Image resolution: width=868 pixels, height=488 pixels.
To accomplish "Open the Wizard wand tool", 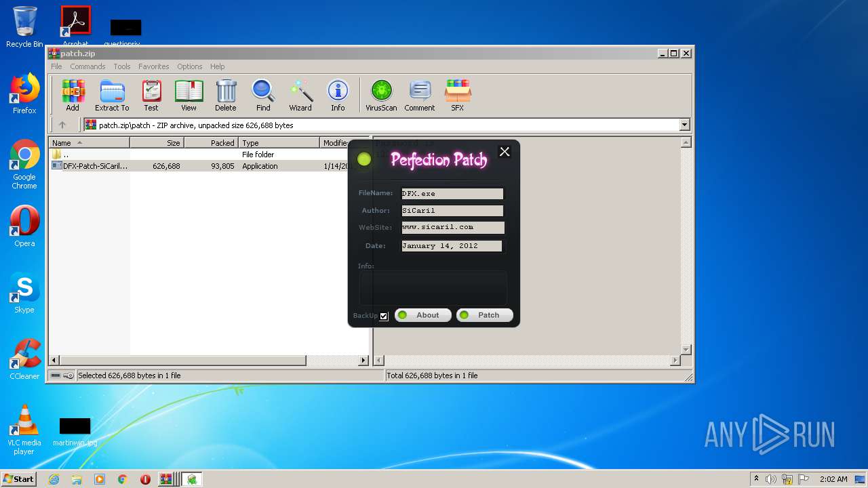I will (x=300, y=95).
